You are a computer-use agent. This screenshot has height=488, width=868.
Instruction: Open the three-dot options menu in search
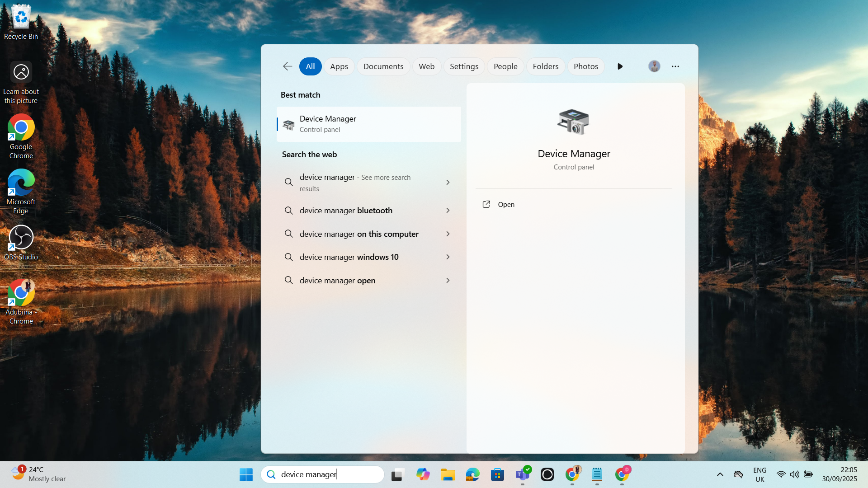coord(675,66)
